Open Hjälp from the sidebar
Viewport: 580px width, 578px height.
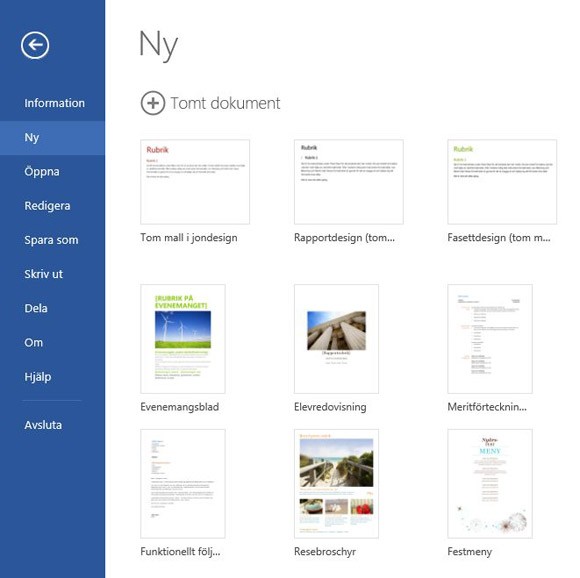(x=38, y=377)
